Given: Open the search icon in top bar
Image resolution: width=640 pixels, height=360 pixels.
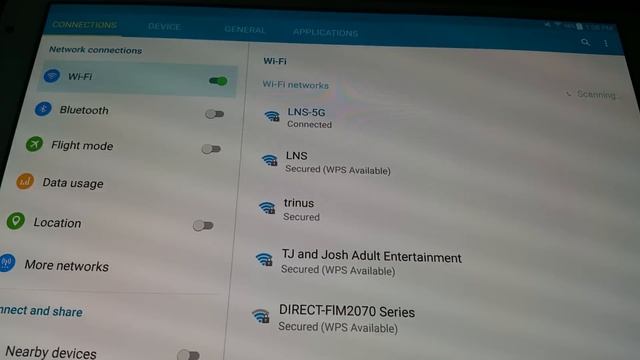Looking at the screenshot, I should pos(585,42).
